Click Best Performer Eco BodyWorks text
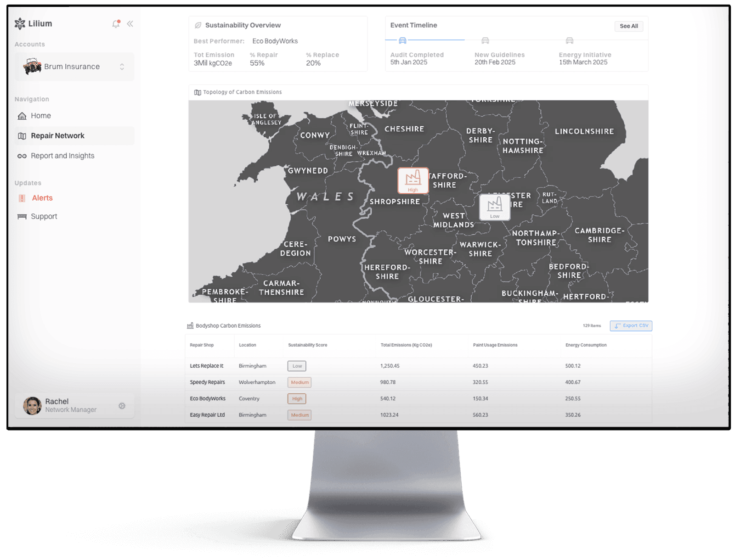The image size is (735, 560). 275,41
